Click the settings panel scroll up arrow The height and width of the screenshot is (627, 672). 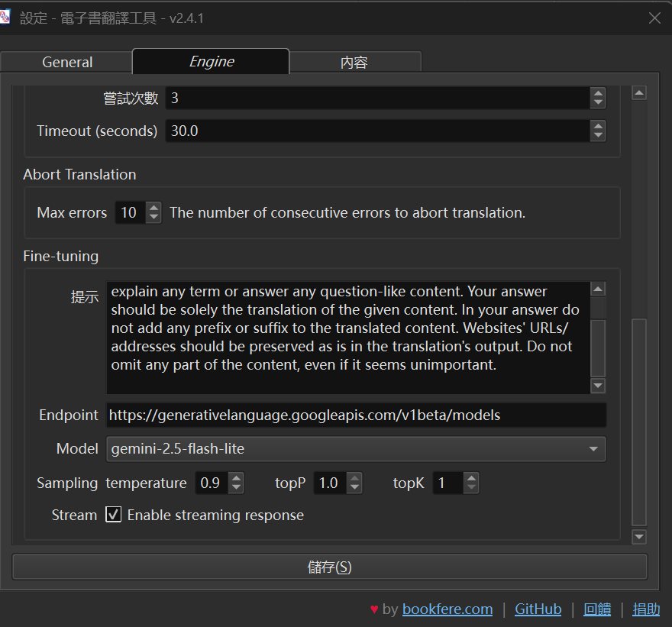click(x=639, y=93)
